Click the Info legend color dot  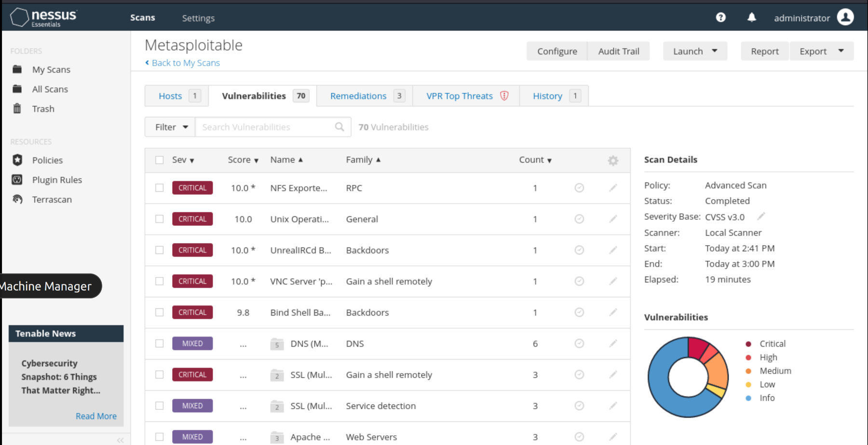(x=748, y=398)
